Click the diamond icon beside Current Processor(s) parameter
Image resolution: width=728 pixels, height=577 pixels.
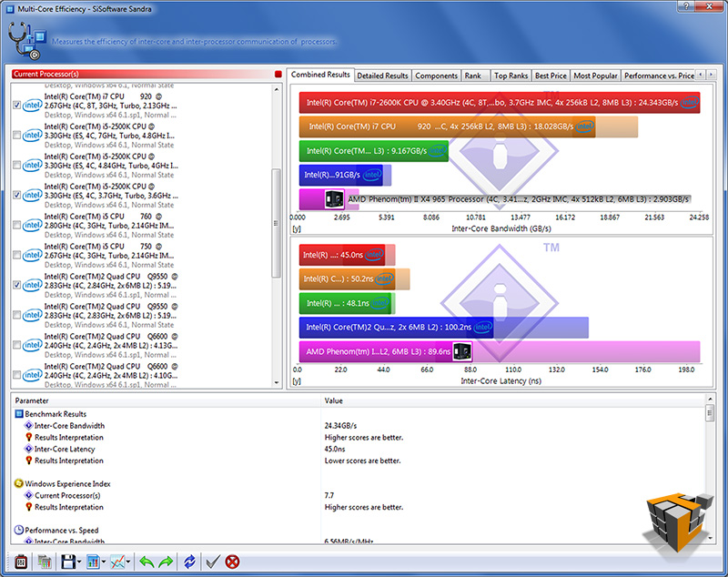coord(28,495)
